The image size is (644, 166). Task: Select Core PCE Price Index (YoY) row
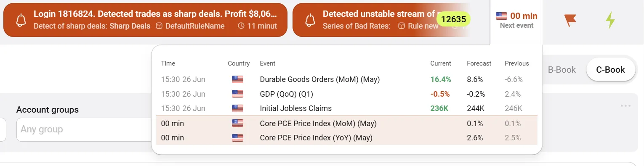[346, 138]
